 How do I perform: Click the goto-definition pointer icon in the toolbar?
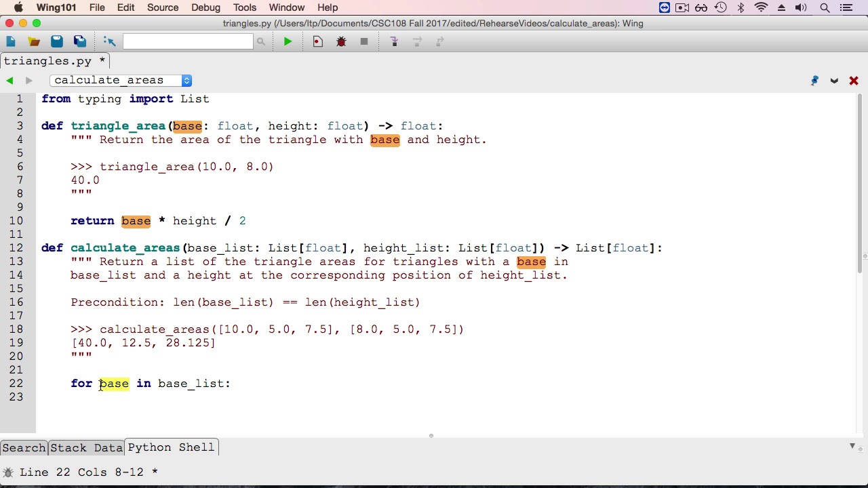pyautogui.click(x=109, y=41)
